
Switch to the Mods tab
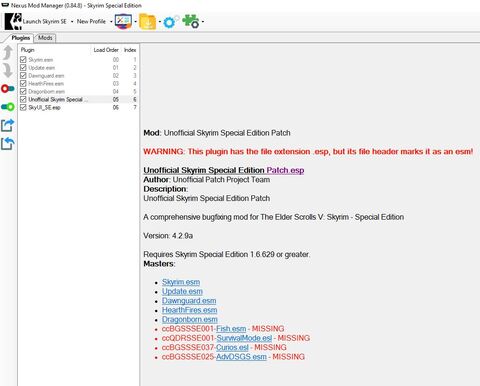coord(45,38)
